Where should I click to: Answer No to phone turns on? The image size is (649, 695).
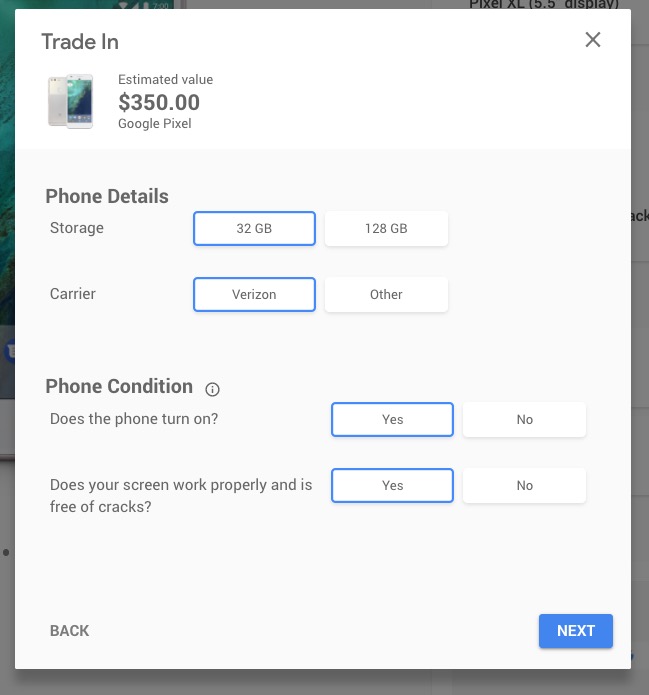[524, 419]
